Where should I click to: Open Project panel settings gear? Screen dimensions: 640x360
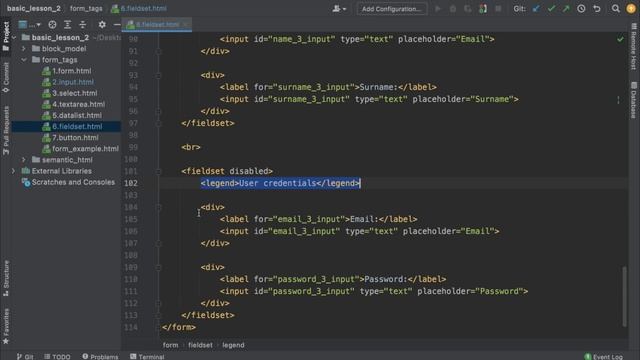point(102,25)
